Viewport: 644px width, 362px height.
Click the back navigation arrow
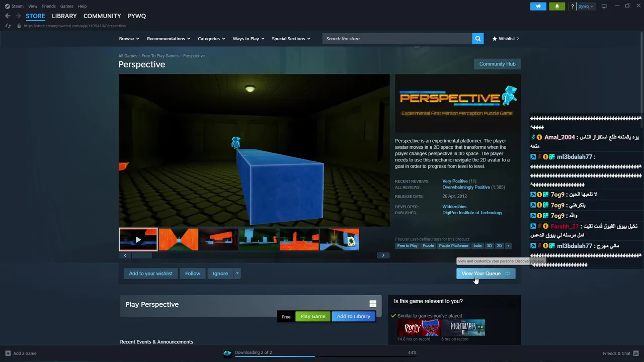tap(8, 16)
